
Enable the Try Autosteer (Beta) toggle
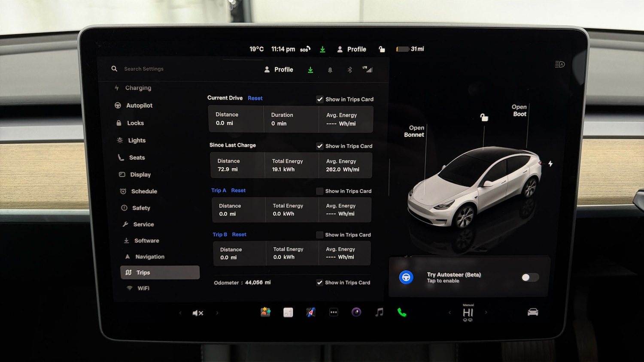[x=529, y=277]
